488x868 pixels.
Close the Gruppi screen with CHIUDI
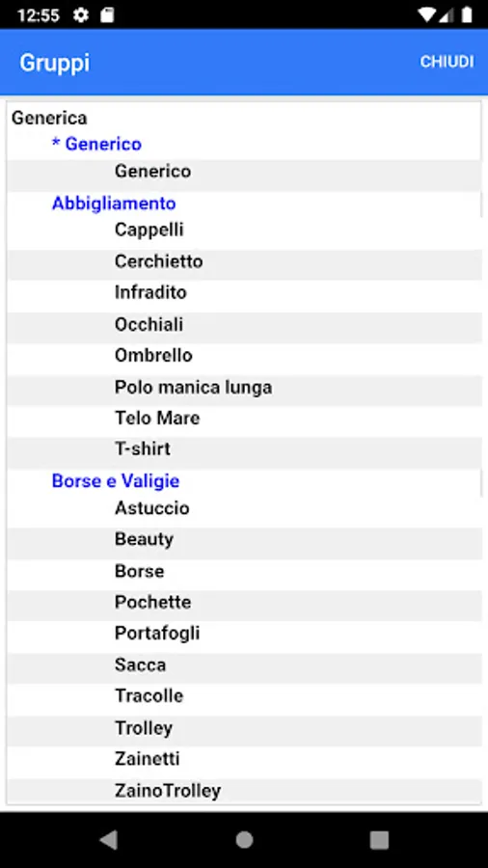coord(447,62)
